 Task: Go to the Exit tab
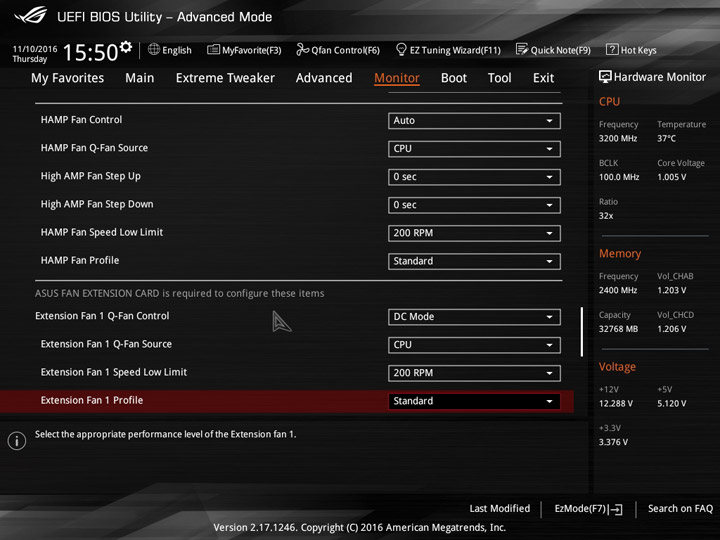543,78
